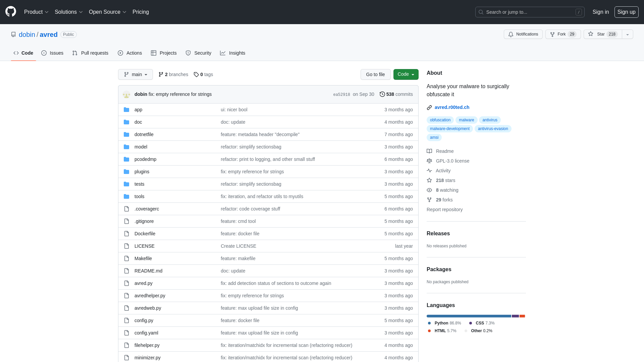Click the link icon beside avred.r00ted.ch

pos(429,108)
